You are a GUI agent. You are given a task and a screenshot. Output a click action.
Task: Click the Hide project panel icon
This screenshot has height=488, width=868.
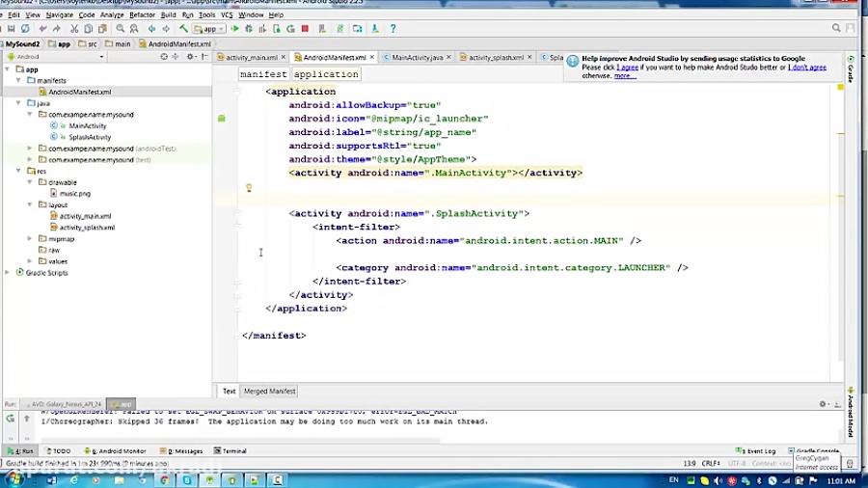point(204,57)
